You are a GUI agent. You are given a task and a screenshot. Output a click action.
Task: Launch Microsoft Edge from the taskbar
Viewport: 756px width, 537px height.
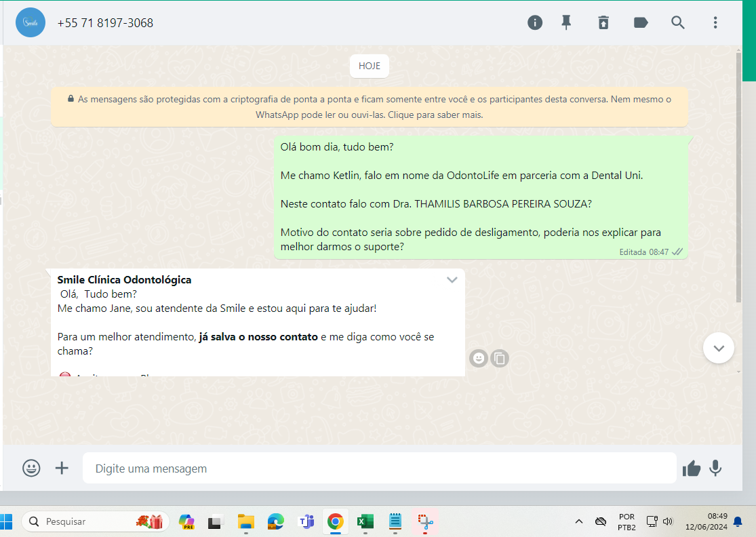(x=276, y=521)
